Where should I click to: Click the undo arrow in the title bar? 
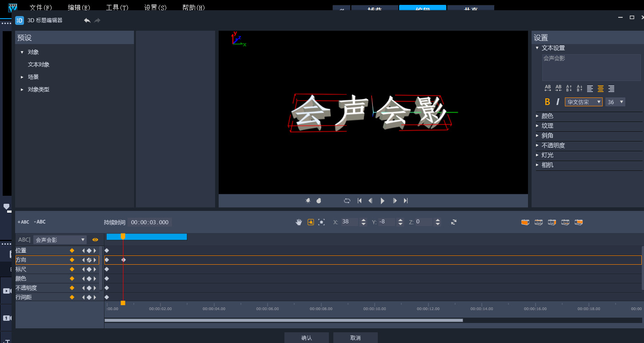[87, 20]
